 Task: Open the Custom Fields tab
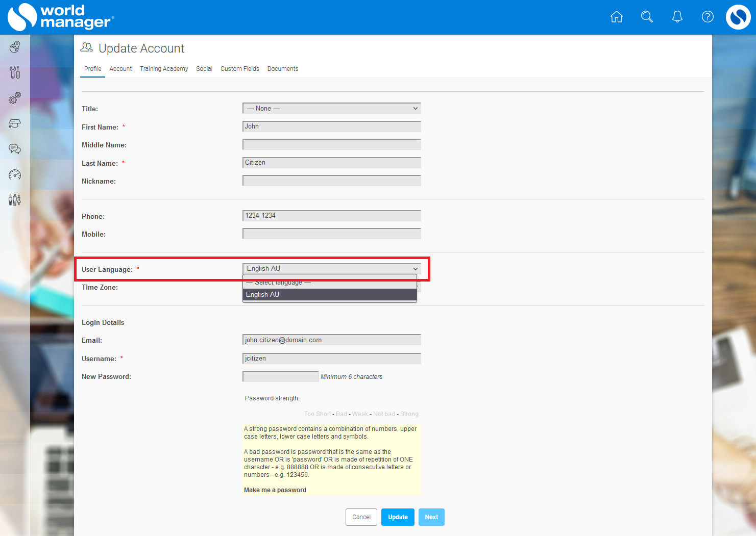(x=239, y=69)
